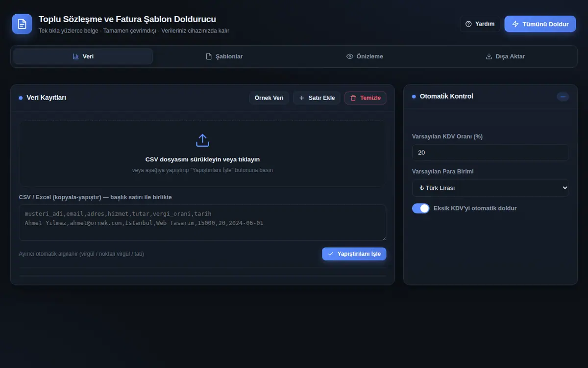Click into the CSV paste textarea
Image resolution: width=588 pixels, height=368 pixels.
pyautogui.click(x=202, y=223)
